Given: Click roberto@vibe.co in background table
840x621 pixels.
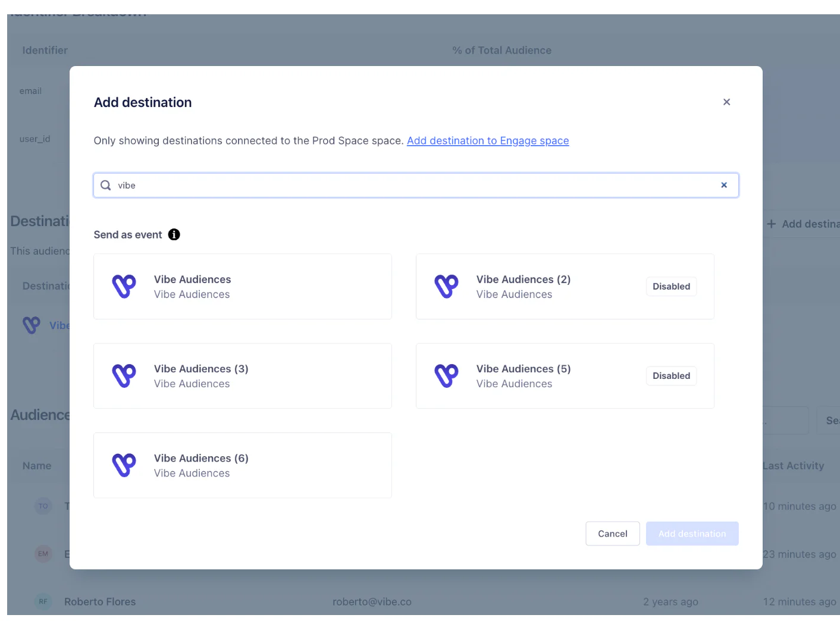Looking at the screenshot, I should pos(372,601).
